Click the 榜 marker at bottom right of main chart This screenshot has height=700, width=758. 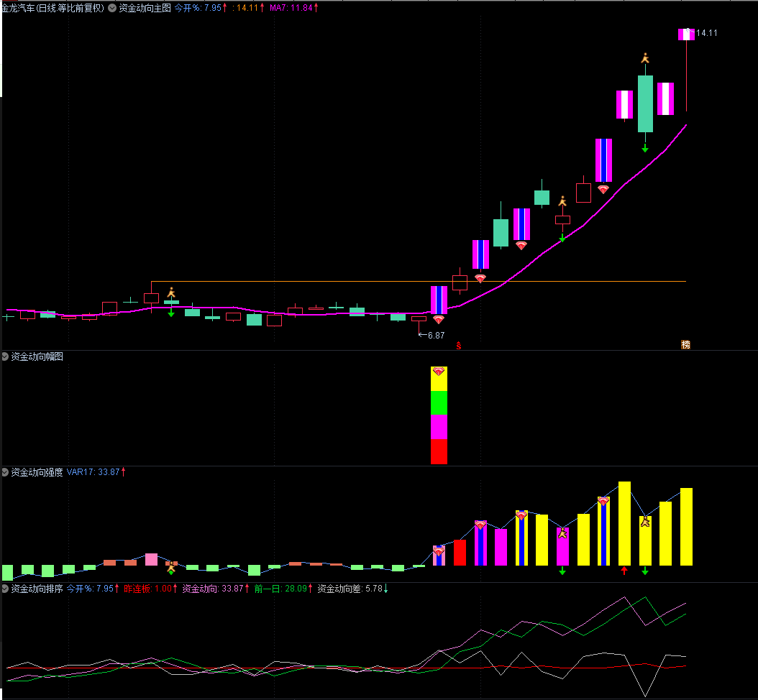click(x=685, y=345)
